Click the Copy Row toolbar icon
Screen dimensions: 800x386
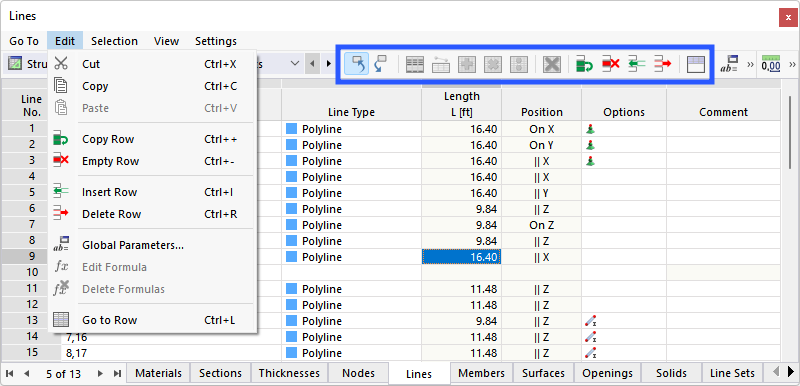coord(584,64)
